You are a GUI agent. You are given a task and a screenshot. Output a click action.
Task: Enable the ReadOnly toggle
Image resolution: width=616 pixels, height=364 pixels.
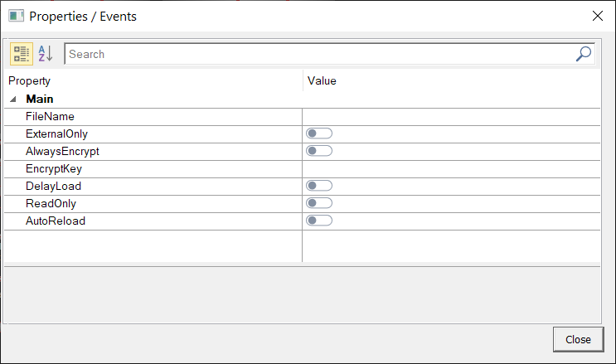pos(319,203)
